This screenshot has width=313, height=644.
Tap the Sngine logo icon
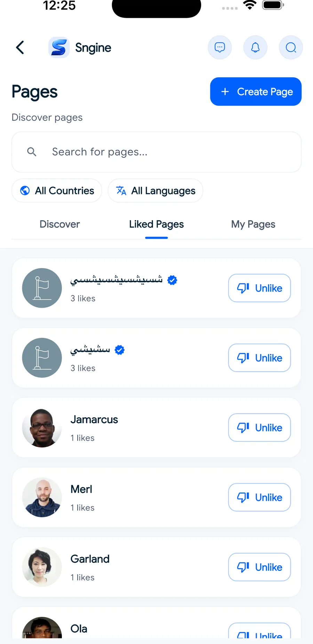59,47
